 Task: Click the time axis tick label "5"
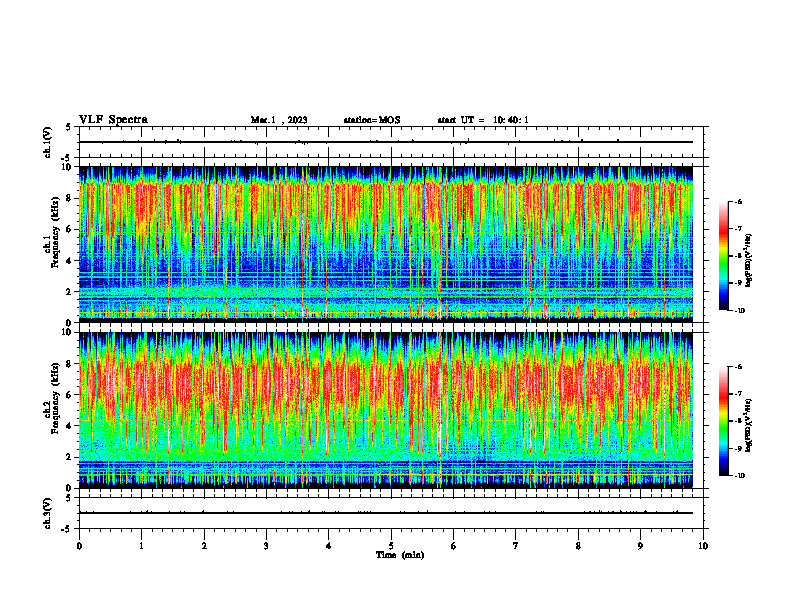coord(391,546)
